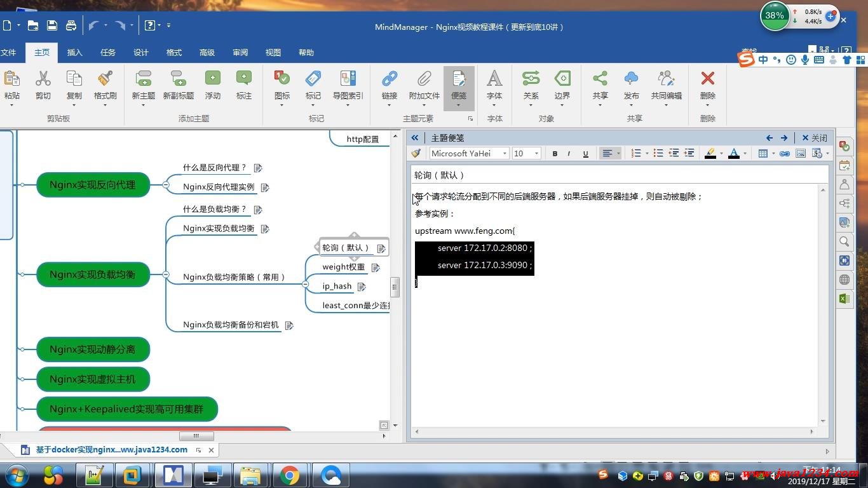
Task: Switch to the 审阅 (Review) tab
Action: [x=240, y=53]
